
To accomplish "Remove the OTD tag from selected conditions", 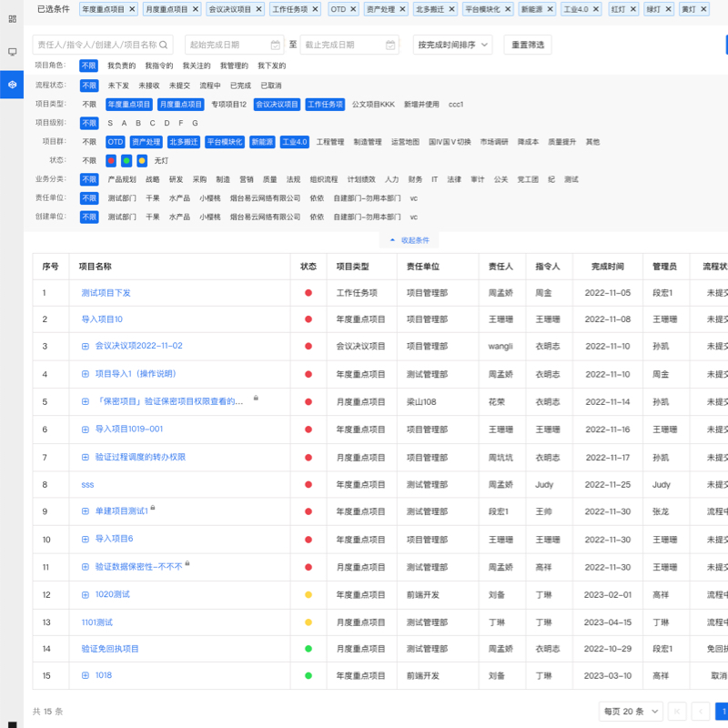I will click(x=351, y=9).
